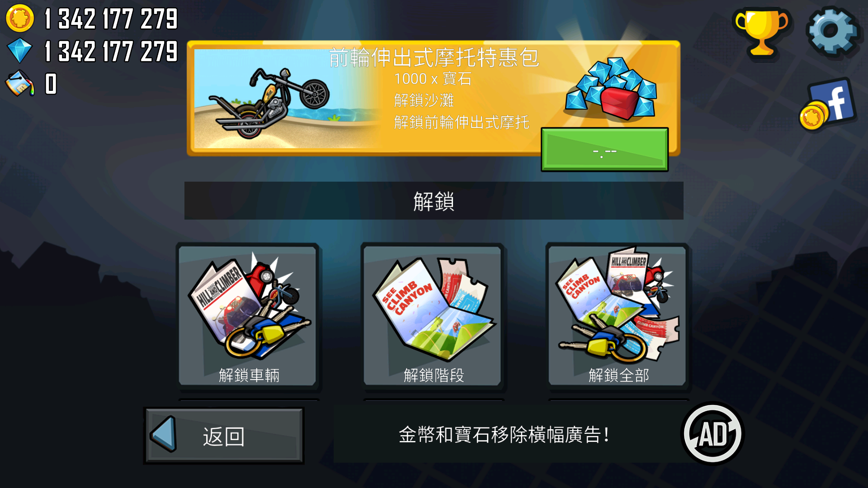The width and height of the screenshot is (868, 488).
Task: Click the gem balance number beside diamond
Action: click(111, 52)
